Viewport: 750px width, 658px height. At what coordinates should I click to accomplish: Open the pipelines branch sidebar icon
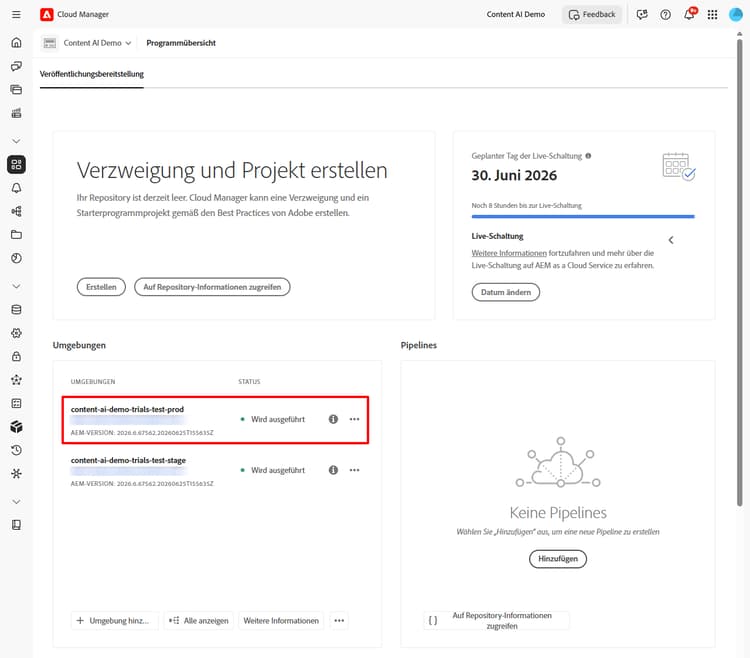[x=16, y=211]
